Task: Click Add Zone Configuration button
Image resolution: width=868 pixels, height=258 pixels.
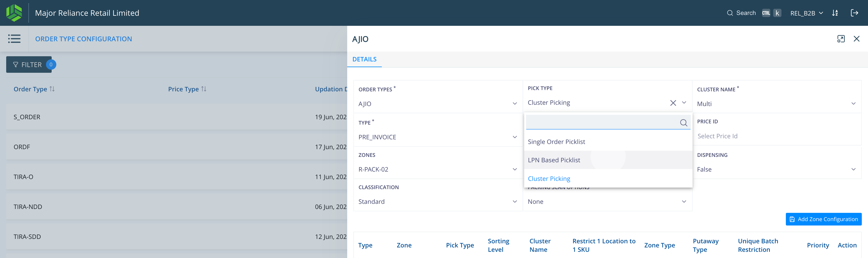Action: (823, 219)
